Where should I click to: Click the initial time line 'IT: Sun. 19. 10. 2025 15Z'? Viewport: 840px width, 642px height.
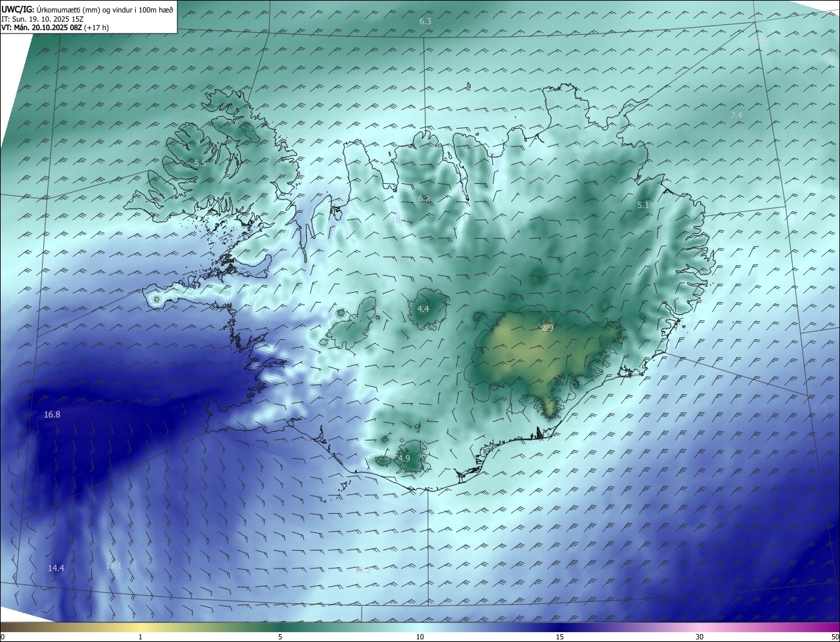44,19
